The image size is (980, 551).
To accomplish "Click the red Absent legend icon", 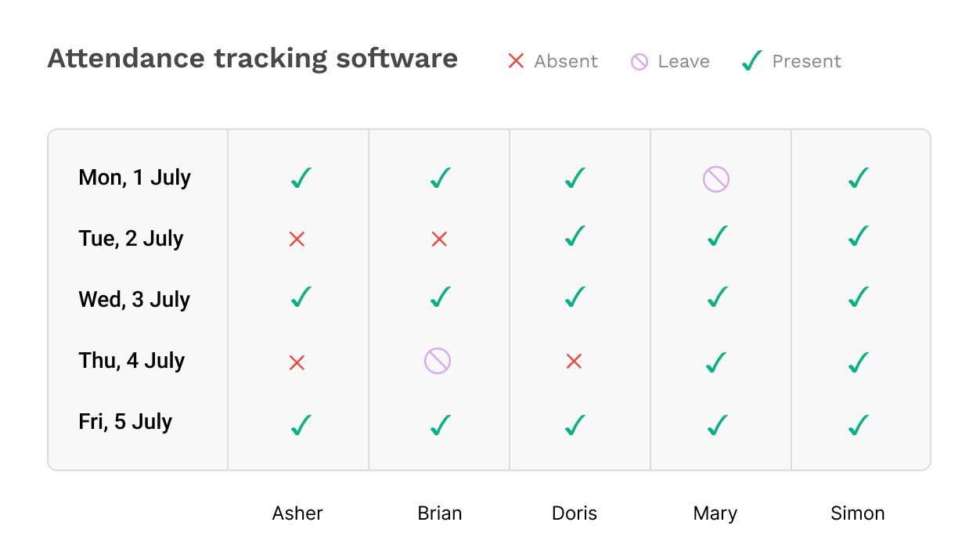I will tap(516, 61).
